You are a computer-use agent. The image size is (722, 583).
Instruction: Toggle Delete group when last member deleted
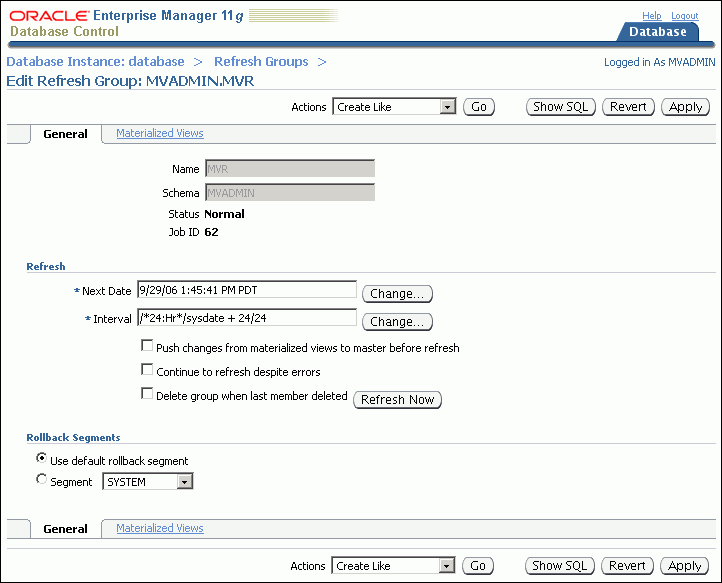tap(147, 395)
